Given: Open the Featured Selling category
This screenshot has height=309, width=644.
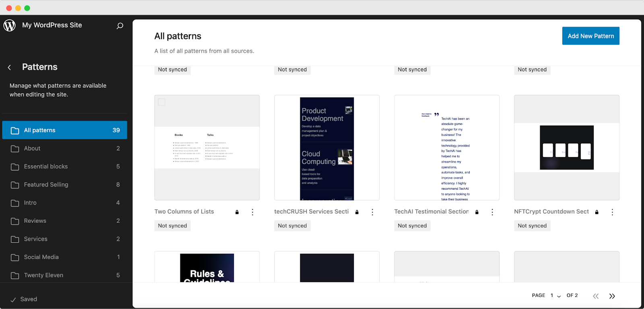Looking at the screenshot, I should pyautogui.click(x=65, y=185).
